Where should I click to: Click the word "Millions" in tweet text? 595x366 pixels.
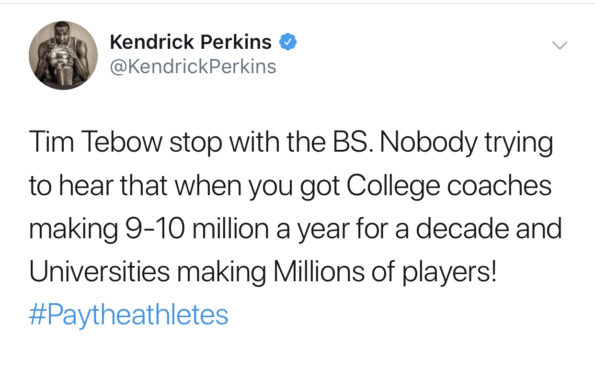pos(319,272)
